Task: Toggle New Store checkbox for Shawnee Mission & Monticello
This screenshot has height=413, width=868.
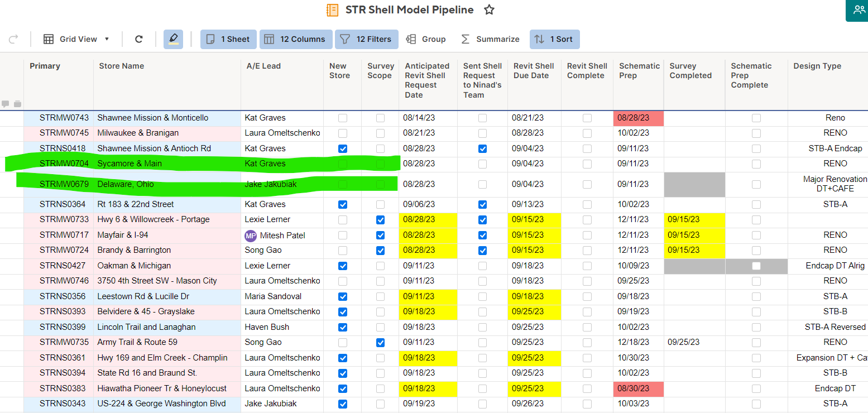Action: [343, 118]
